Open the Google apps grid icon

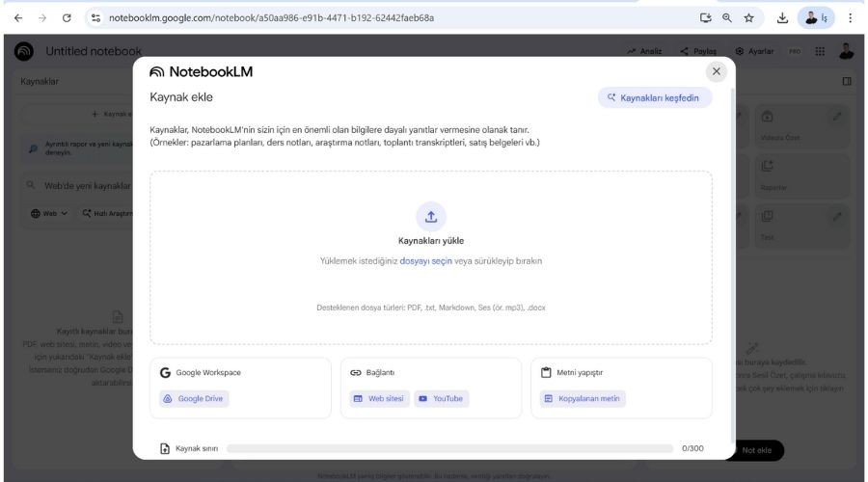click(x=821, y=51)
